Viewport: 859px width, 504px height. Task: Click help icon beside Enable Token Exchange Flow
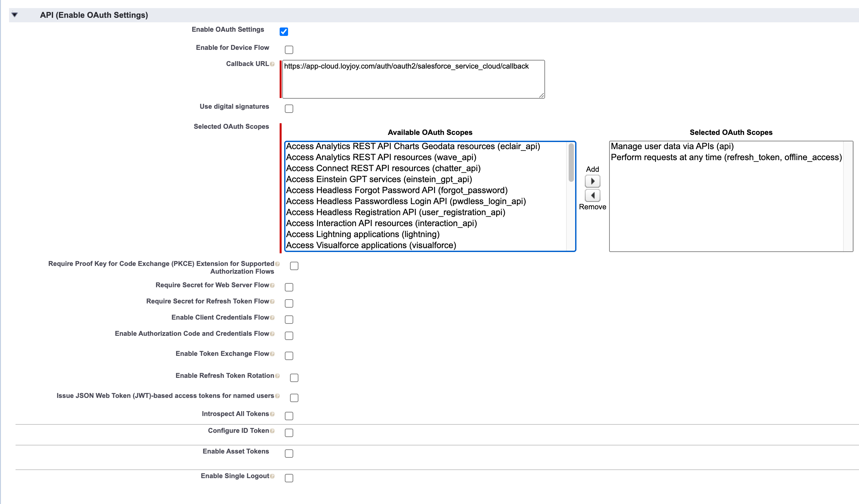(x=272, y=354)
